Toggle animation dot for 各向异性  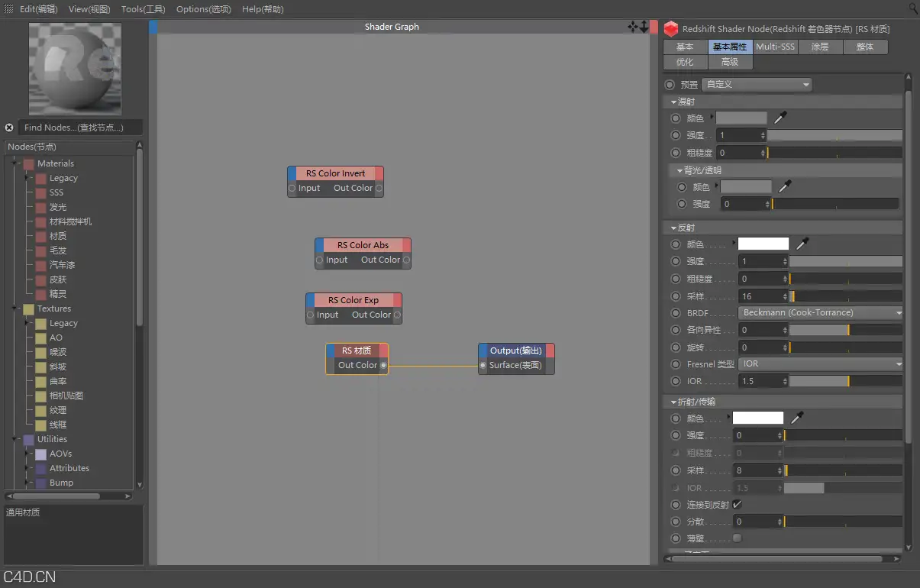point(676,330)
